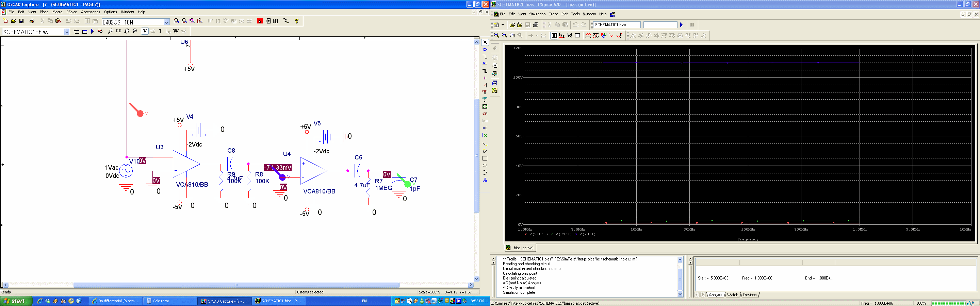Open File menu in OrCAD Capture
The image size is (980, 306).
click(12, 12)
